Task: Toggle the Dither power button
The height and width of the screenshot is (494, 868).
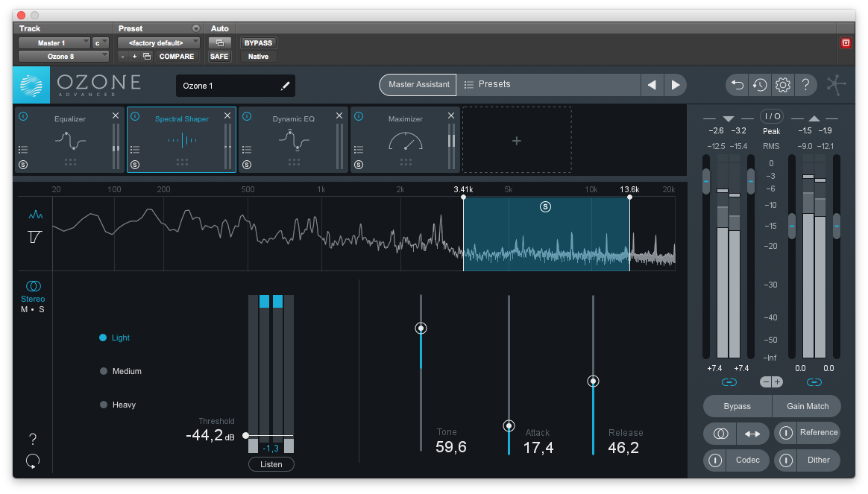Action: click(x=786, y=460)
